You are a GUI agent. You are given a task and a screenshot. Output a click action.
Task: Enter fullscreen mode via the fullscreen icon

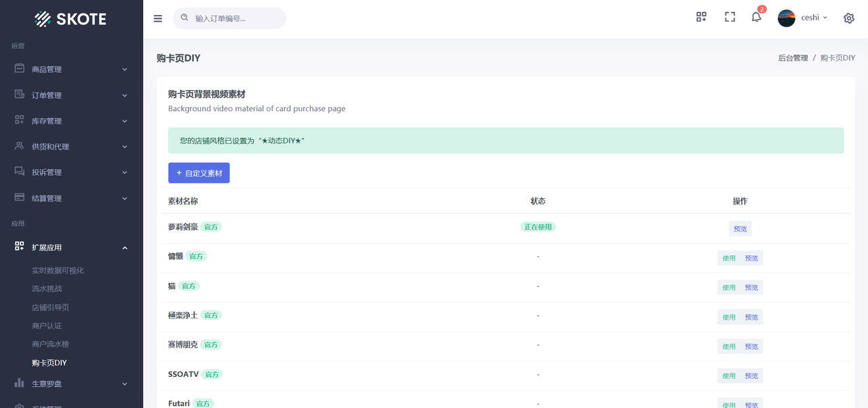[x=730, y=17]
